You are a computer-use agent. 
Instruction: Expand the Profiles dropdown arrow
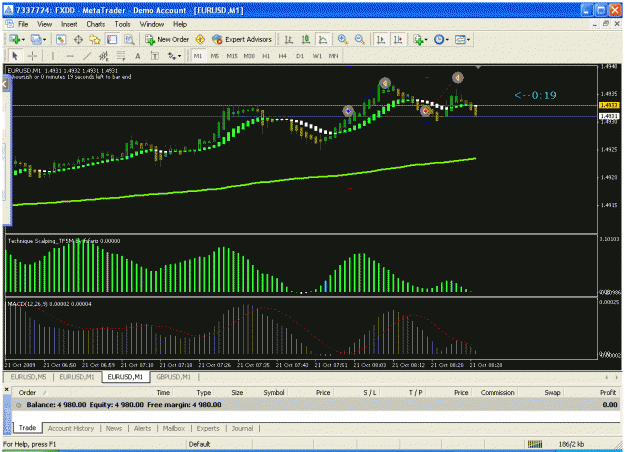[44, 40]
